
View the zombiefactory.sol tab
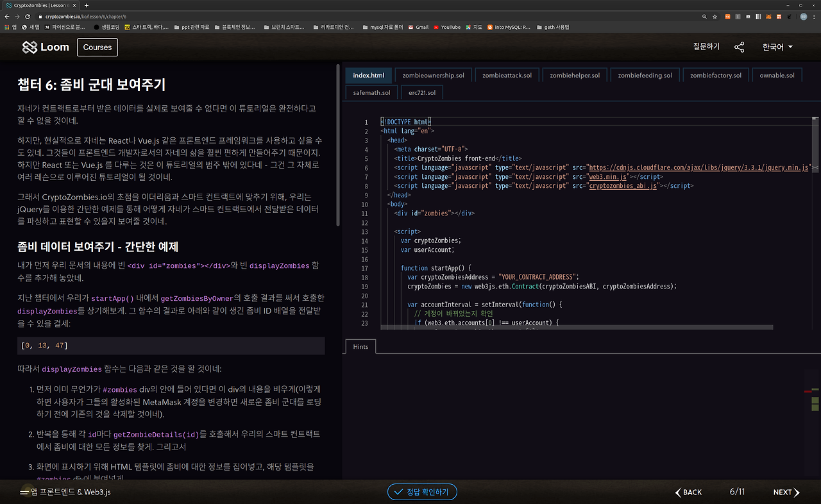click(716, 75)
